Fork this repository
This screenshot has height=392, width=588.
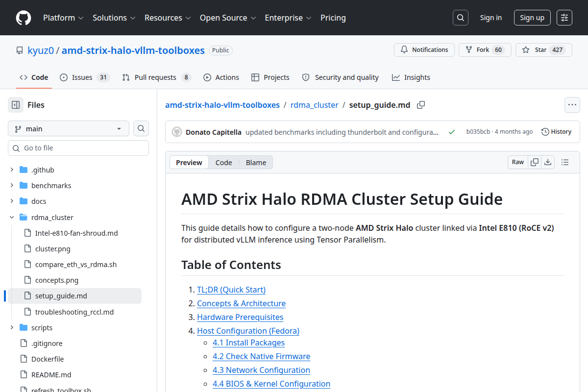click(x=485, y=50)
